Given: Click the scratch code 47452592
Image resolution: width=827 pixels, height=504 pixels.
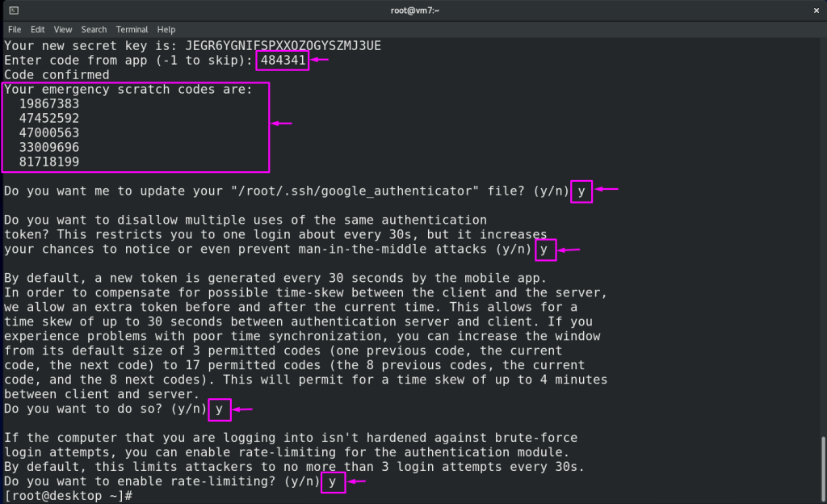Looking at the screenshot, I should [x=49, y=119].
